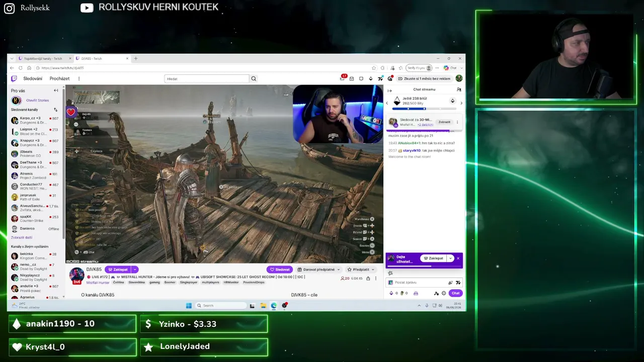The height and width of the screenshot is (362, 644).
Task: Click the +2 dalších link in chat
Action: [x=425, y=125]
